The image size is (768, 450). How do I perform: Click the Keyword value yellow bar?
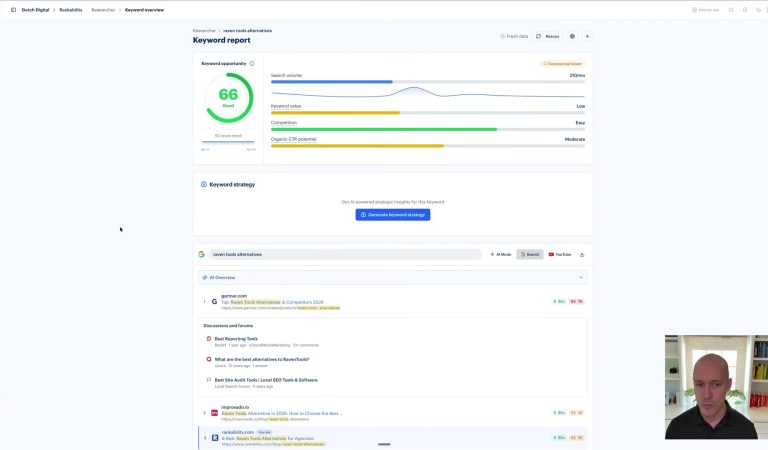click(x=335, y=113)
